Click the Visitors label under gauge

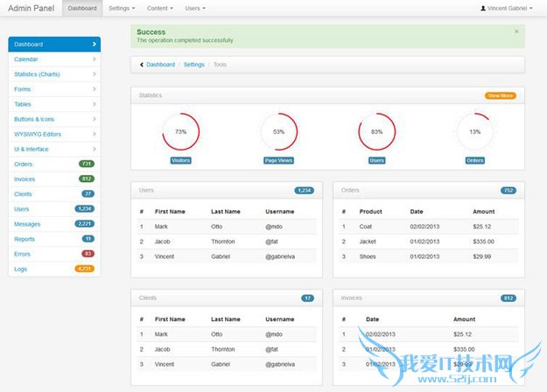pyautogui.click(x=180, y=160)
